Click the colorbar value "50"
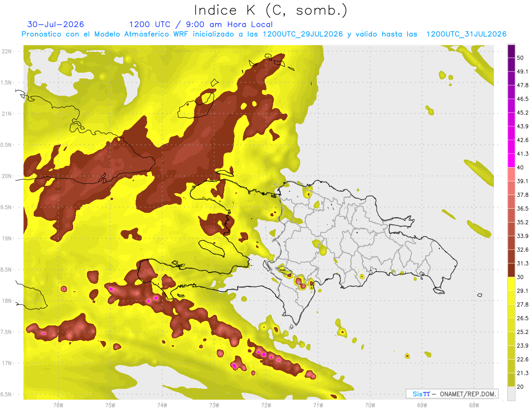Screen dimensions: 532x411 point(520,58)
